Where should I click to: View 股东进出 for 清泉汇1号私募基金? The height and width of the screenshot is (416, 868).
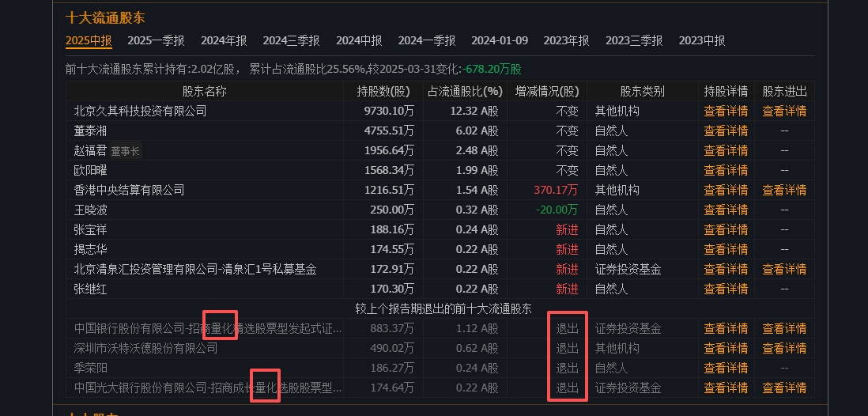(784, 269)
